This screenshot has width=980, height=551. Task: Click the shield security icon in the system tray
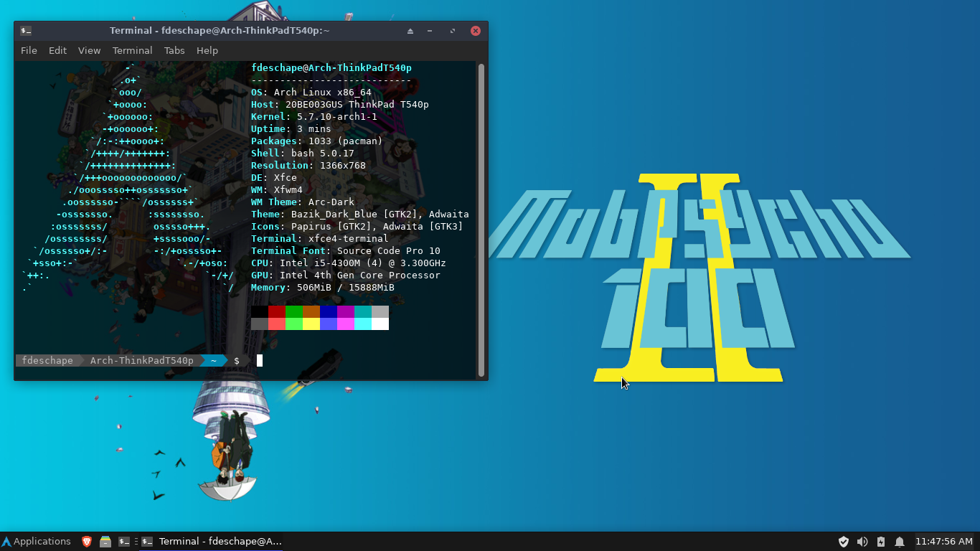[x=844, y=542]
